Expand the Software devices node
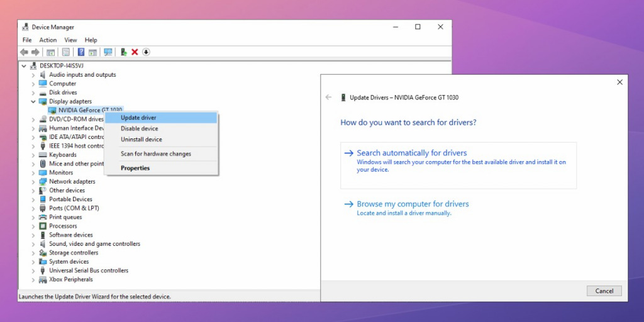The height and width of the screenshot is (322, 644). coord(33,235)
